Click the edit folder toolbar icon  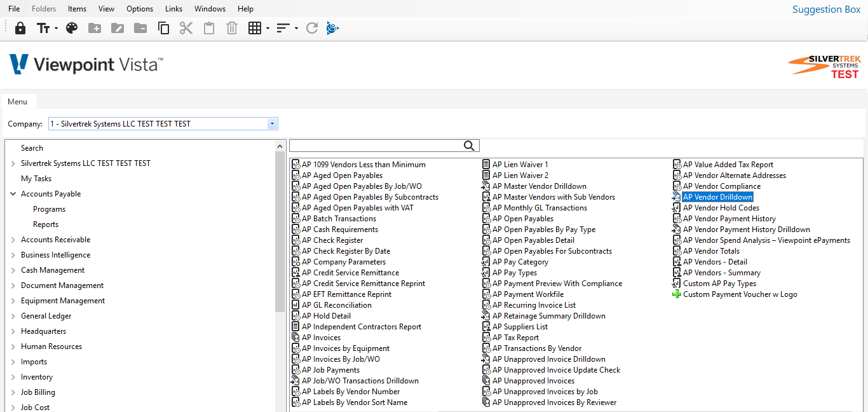(x=118, y=28)
